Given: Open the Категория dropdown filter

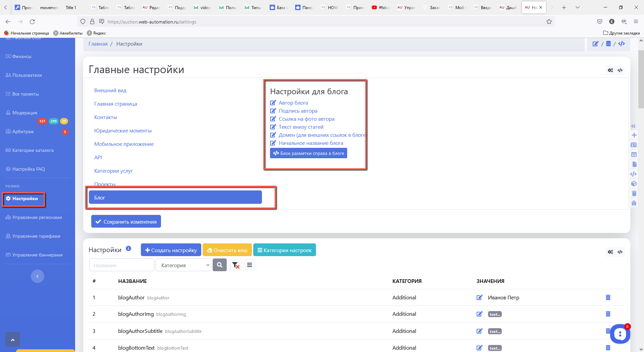Looking at the screenshot, I should 183,265.
